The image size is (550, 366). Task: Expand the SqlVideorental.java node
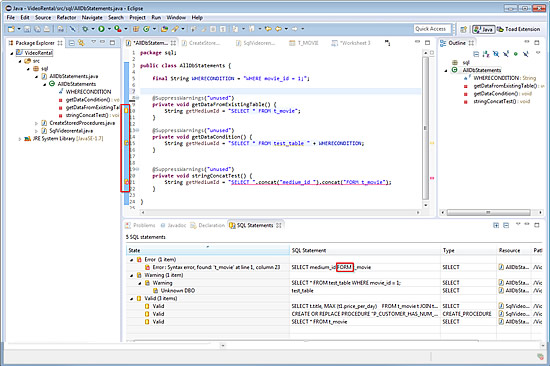[36, 131]
